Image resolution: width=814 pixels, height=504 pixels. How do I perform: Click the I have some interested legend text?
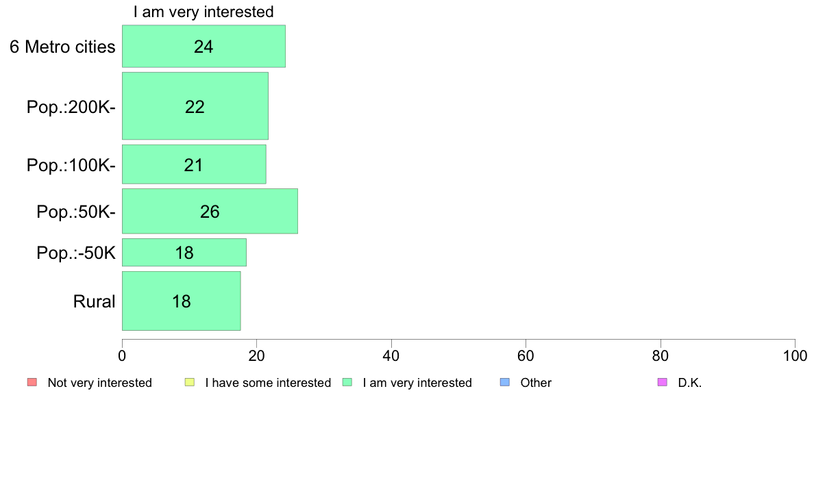268,383
